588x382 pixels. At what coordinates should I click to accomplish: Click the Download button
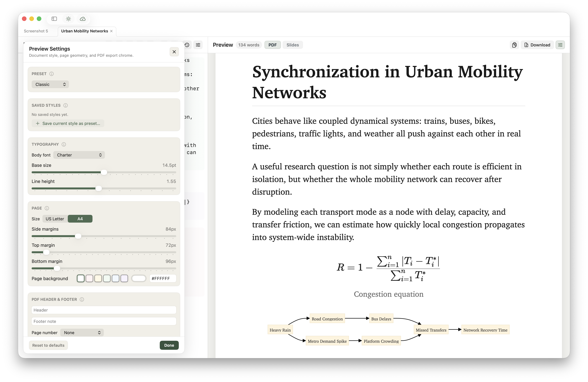[x=537, y=45]
